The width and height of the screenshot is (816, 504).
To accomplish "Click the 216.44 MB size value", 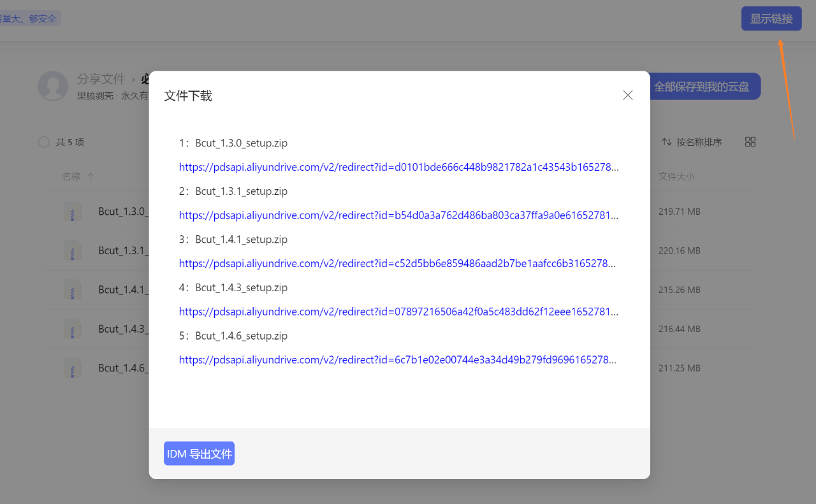I will [x=680, y=329].
